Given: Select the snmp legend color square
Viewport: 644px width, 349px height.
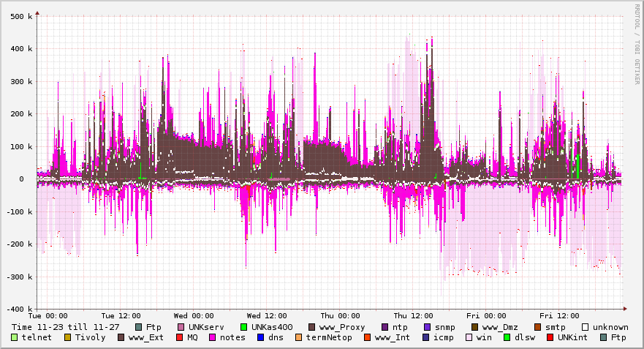Looking at the screenshot, I should (x=428, y=327).
